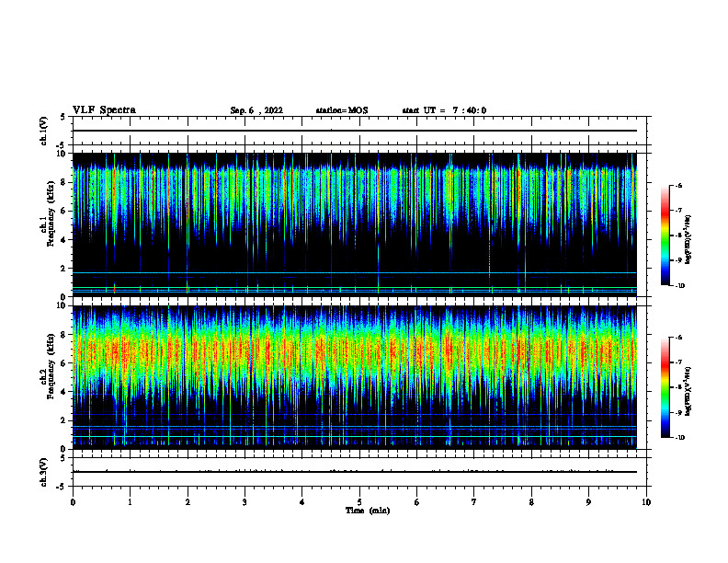This screenshot has width=728, height=563.
Task: Click the "-6" value on ch.2 colorbar
Action: coord(678,338)
